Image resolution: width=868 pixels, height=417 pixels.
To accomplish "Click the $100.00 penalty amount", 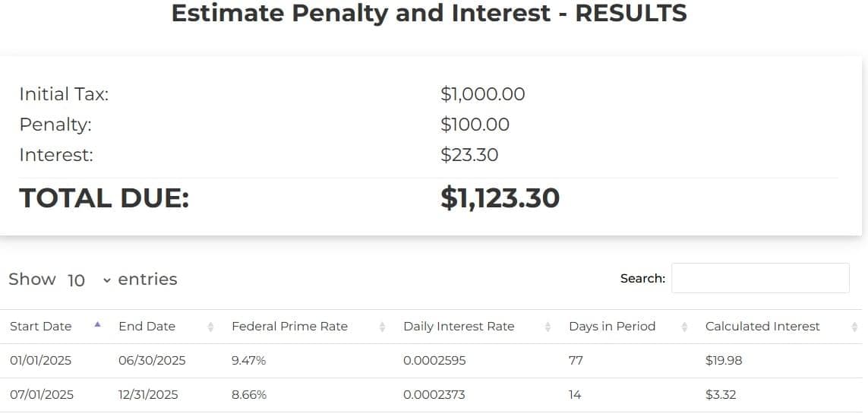I will pyautogui.click(x=475, y=125).
